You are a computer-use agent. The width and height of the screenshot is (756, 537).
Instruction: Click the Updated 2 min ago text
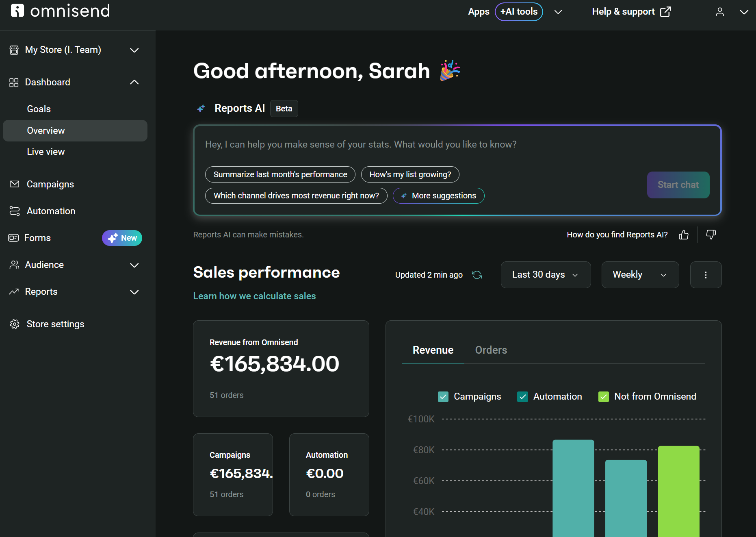[429, 275]
